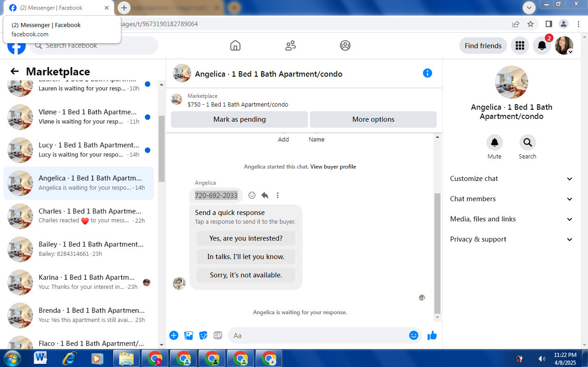The height and width of the screenshot is (367, 588).
Task: Open more options dots beside message
Action: pos(278,195)
